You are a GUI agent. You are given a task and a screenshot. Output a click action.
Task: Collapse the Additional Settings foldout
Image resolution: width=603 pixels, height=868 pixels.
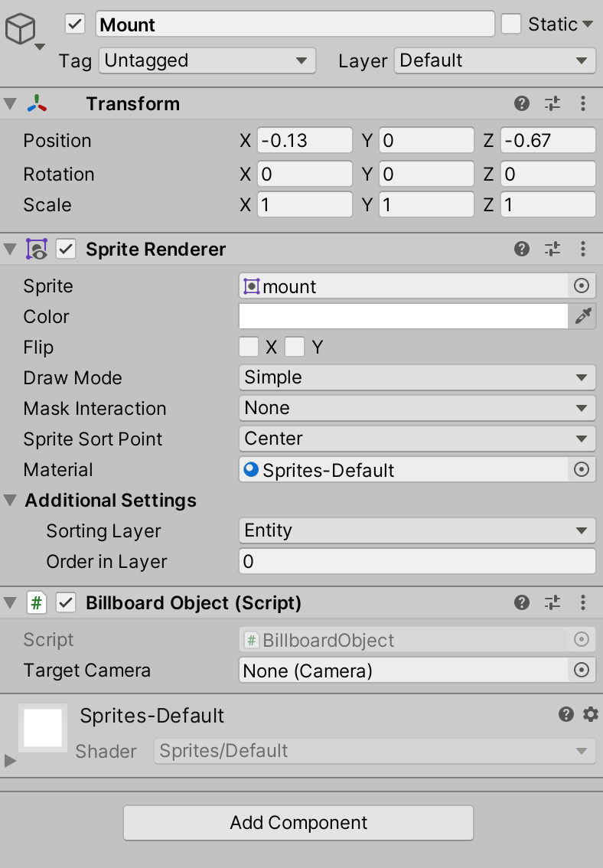[x=11, y=501]
